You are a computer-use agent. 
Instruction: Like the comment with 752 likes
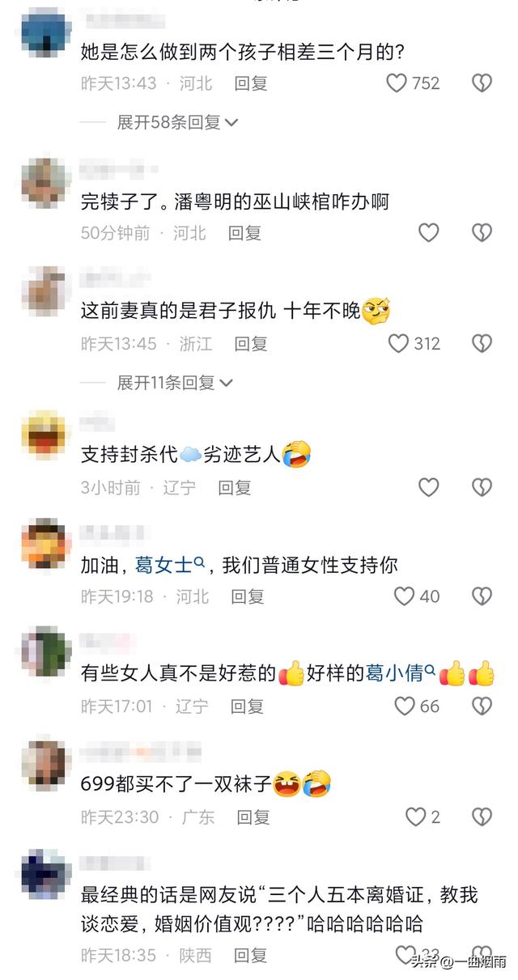pos(396,83)
